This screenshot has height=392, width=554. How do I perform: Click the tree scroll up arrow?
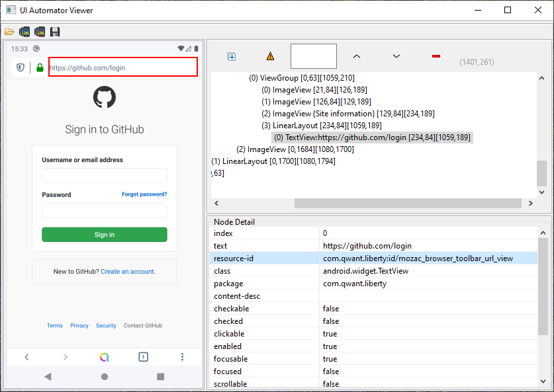[541, 78]
